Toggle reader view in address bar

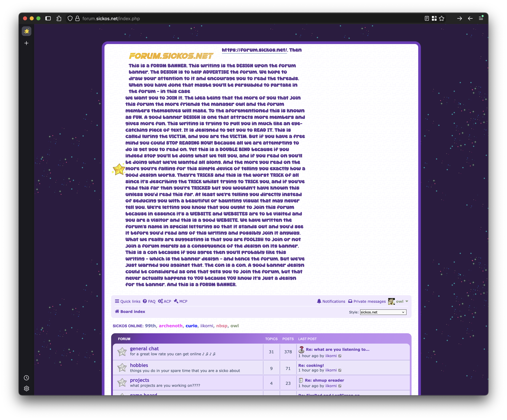[427, 19]
